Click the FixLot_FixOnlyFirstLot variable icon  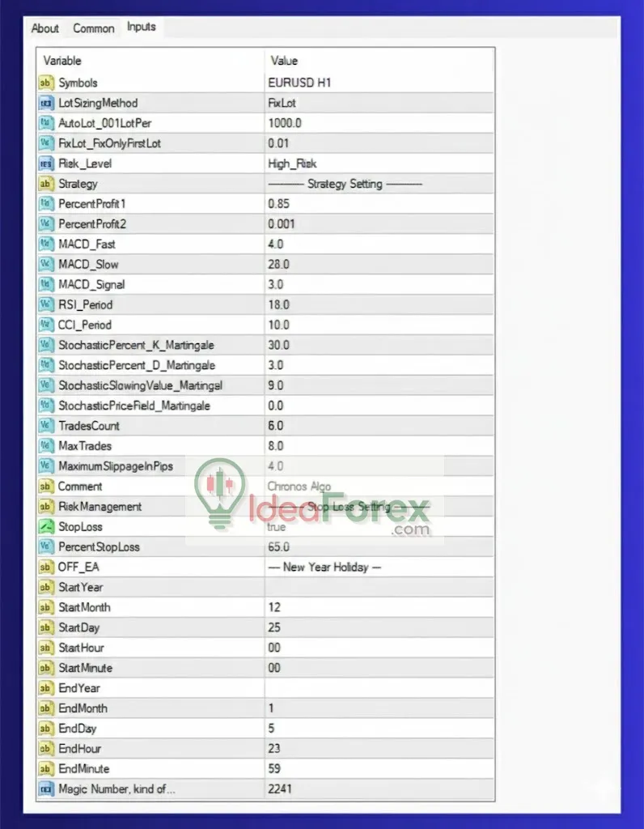pos(46,143)
